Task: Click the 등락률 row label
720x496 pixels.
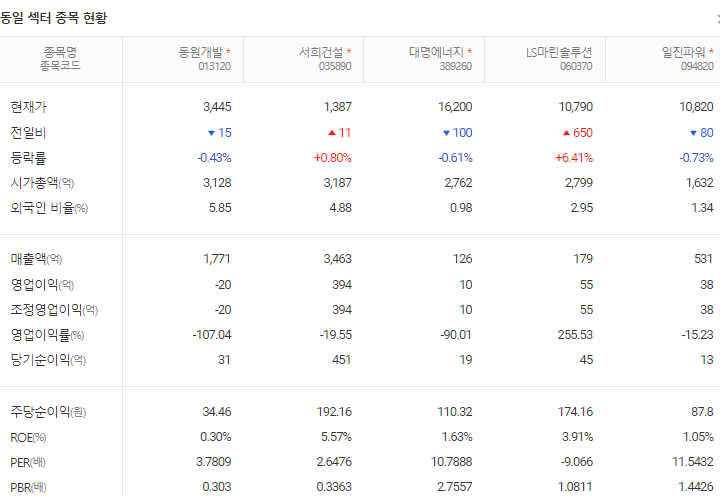Action: pos(28,158)
